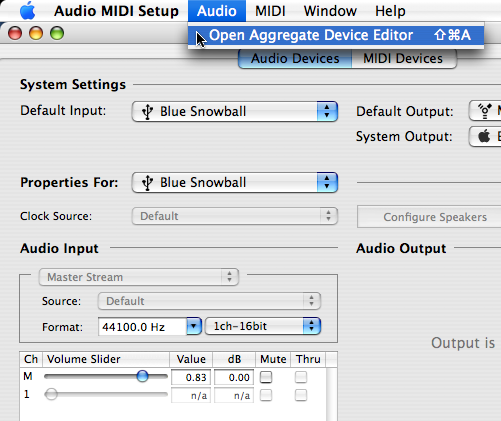The width and height of the screenshot is (501, 421).
Task: Open the Default Input dropdown
Action: (235, 111)
